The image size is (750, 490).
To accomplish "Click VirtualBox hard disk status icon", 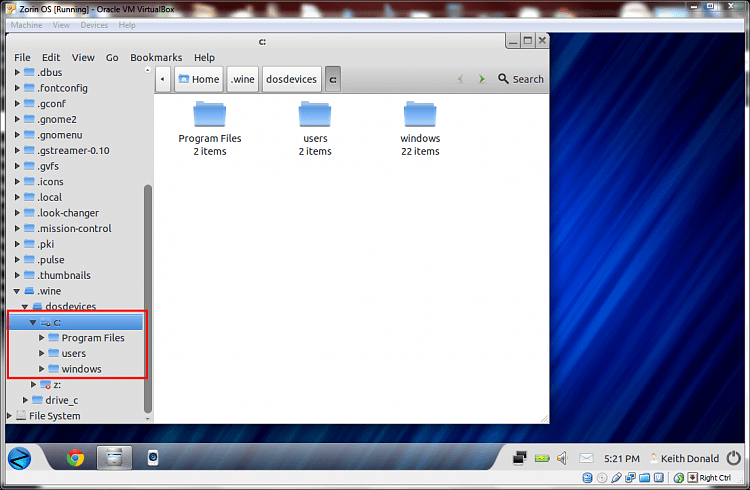I will pos(587,478).
